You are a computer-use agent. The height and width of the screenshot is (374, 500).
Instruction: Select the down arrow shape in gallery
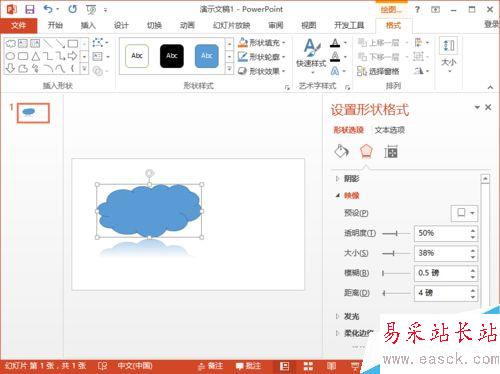pos(10,68)
